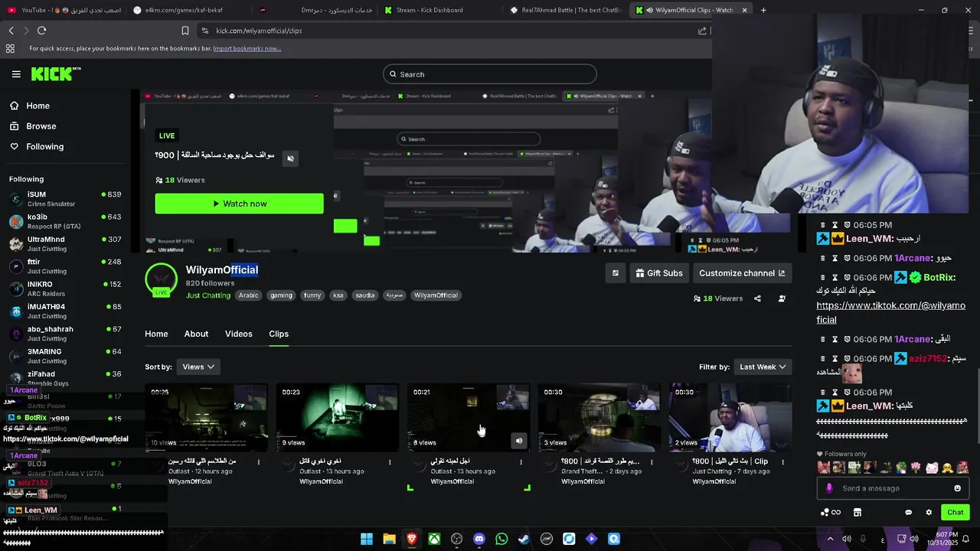980x551 pixels.
Task: Open iSUM channel in Following list
Action: [x=65, y=199]
